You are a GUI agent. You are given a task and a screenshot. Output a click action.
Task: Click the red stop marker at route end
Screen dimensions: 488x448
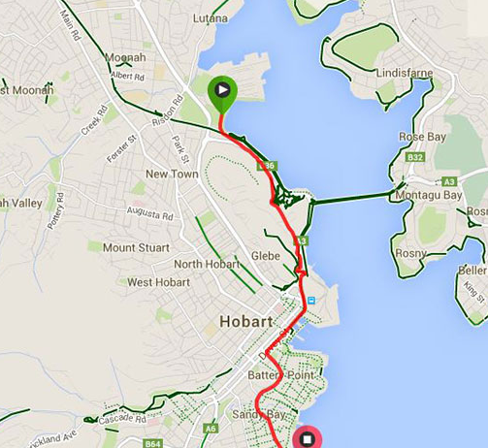[308, 437]
